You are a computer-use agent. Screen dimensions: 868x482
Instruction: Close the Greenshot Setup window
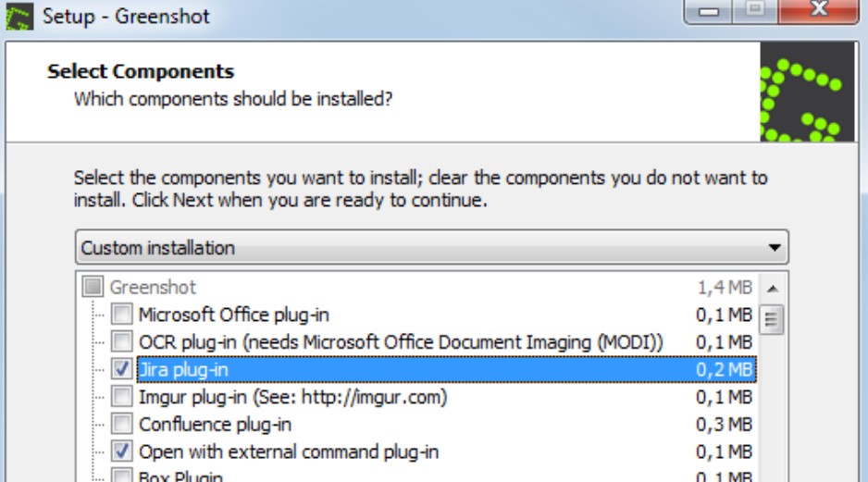coord(818,11)
